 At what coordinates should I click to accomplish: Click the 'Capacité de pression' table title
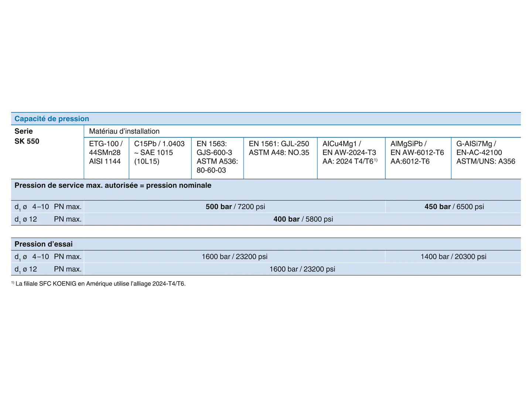(52, 119)
